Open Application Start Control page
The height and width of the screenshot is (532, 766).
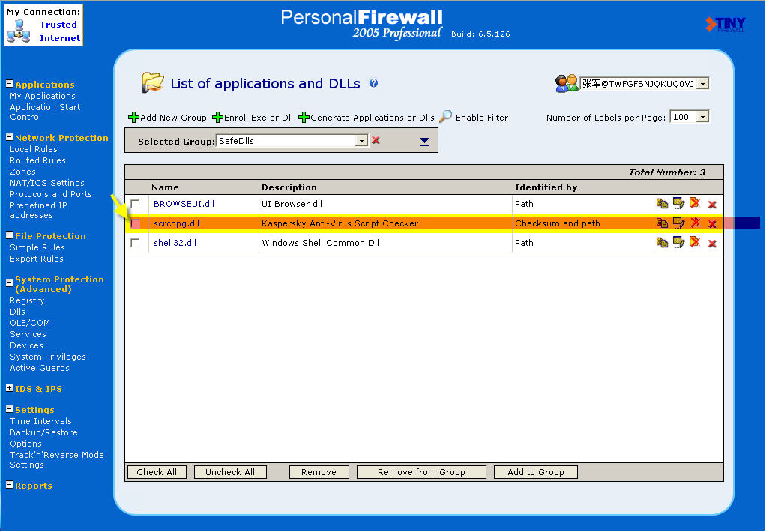coord(45,112)
